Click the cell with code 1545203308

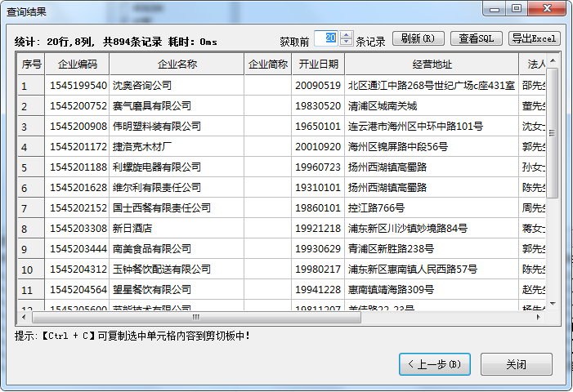coord(78,229)
